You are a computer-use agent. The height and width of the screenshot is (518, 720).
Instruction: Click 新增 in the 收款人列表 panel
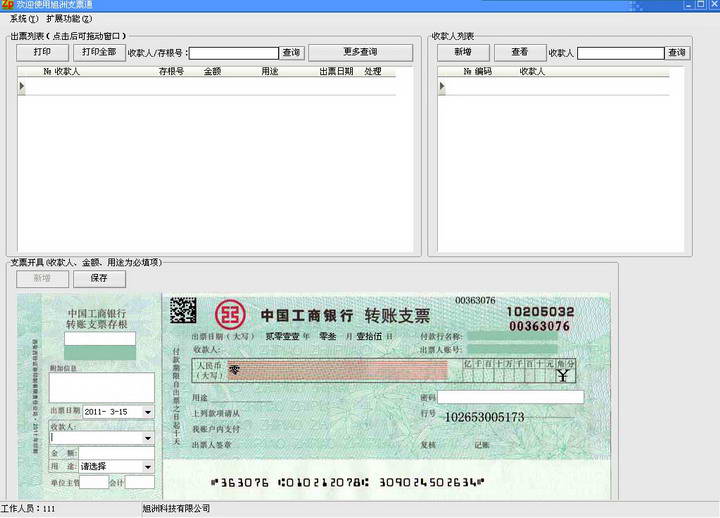[463, 52]
